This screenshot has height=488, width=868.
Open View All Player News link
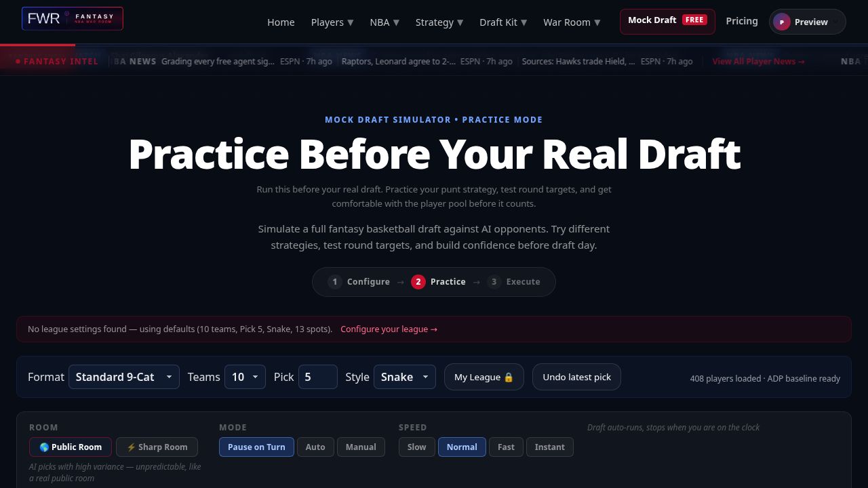click(x=758, y=61)
